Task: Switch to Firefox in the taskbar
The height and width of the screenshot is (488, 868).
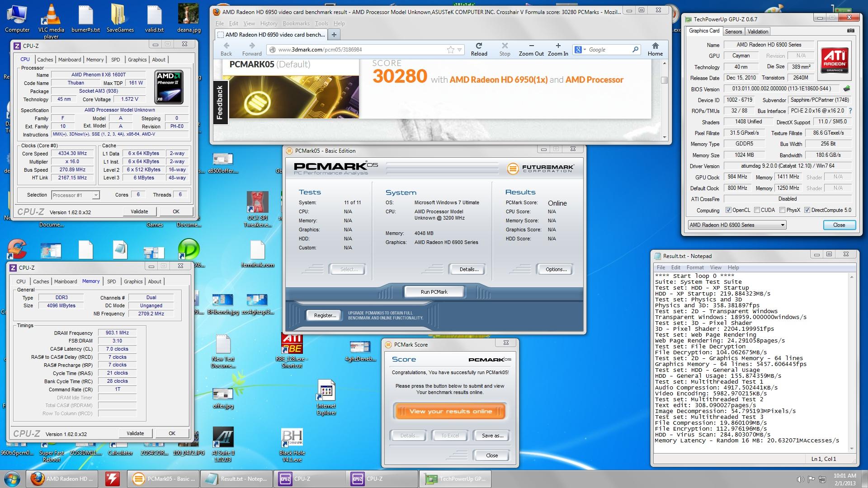Action: (63, 479)
